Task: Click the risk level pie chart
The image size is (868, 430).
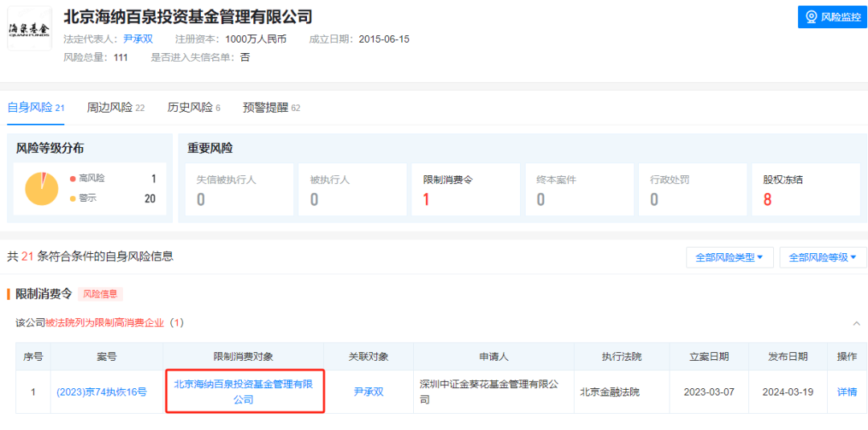Action: 42,188
